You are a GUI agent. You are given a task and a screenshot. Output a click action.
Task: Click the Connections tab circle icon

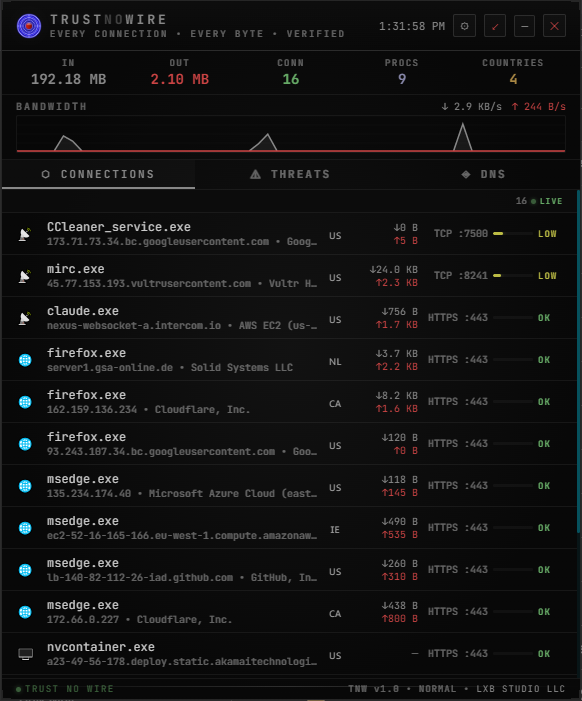click(46, 174)
